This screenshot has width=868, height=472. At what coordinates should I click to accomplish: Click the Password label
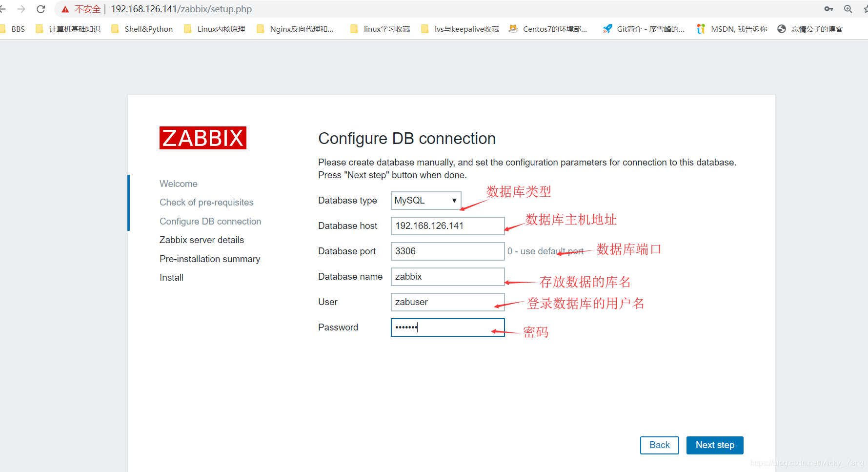(x=338, y=328)
